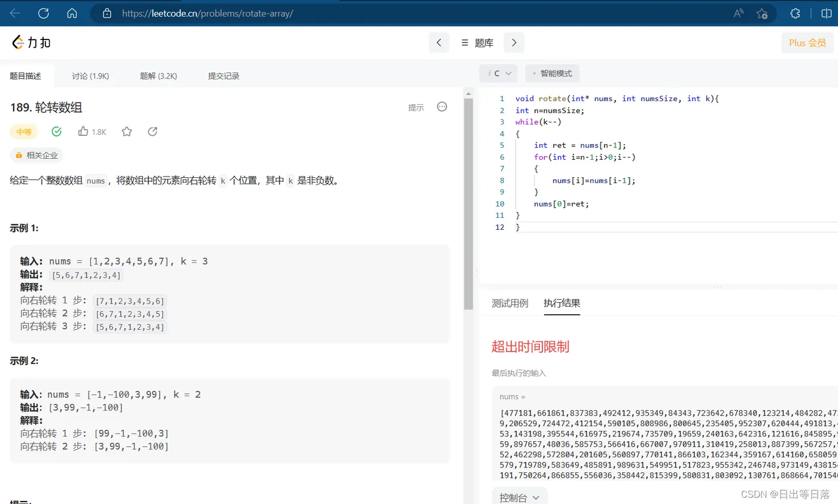838x504 pixels.
Task: Reload the page with refresh icon
Action: 44,13
